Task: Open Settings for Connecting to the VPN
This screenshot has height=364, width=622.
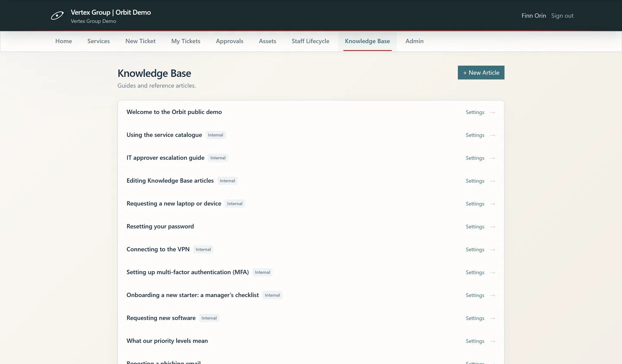Action: (475, 250)
